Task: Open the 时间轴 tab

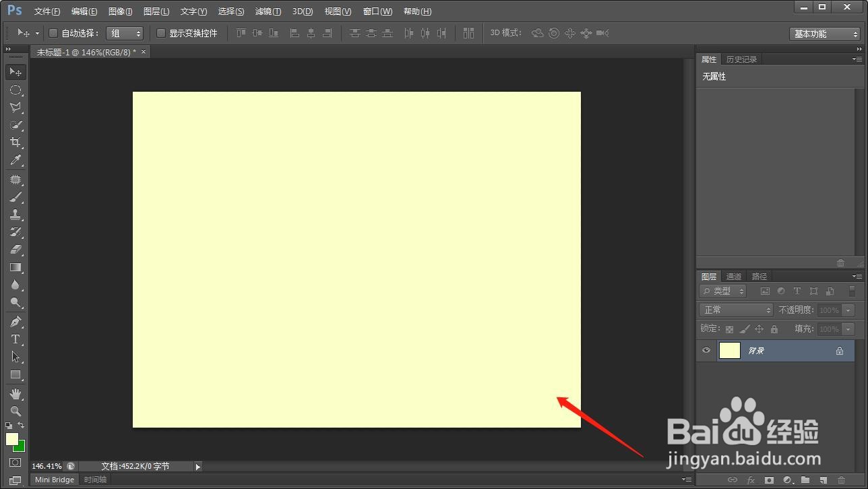Action: [x=95, y=480]
